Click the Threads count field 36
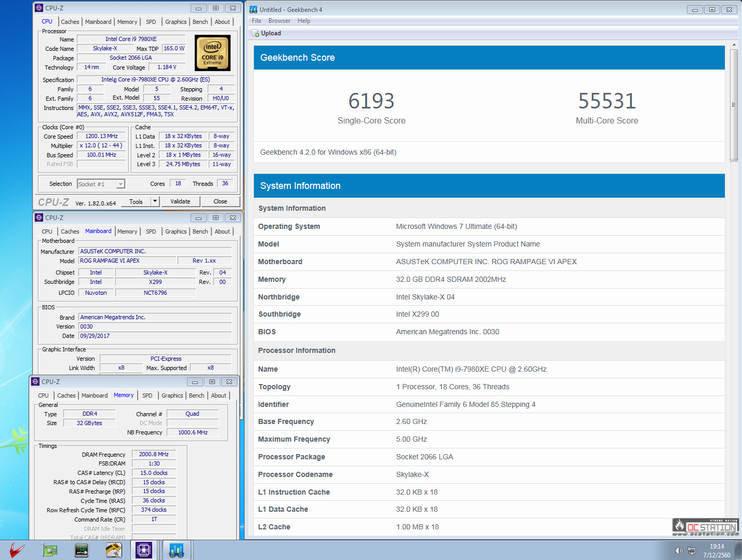The image size is (742, 560). pos(225,183)
